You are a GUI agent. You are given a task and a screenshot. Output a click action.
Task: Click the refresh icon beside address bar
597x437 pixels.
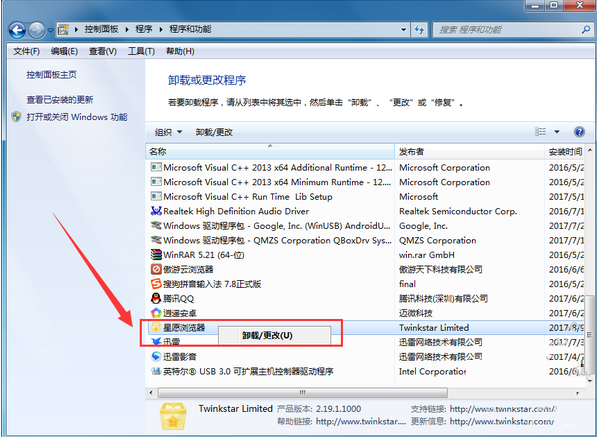pyautogui.click(x=420, y=30)
